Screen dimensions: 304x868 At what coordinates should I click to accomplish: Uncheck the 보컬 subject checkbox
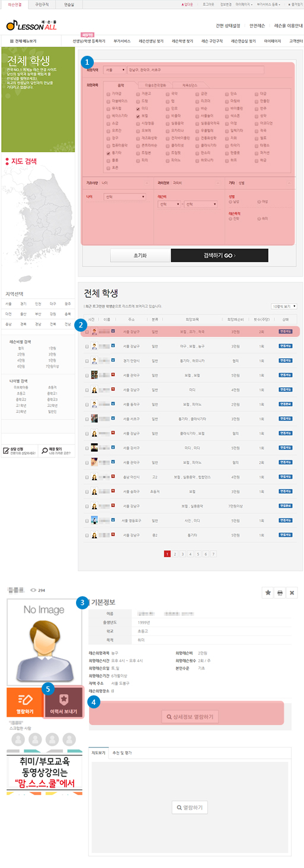(138, 116)
